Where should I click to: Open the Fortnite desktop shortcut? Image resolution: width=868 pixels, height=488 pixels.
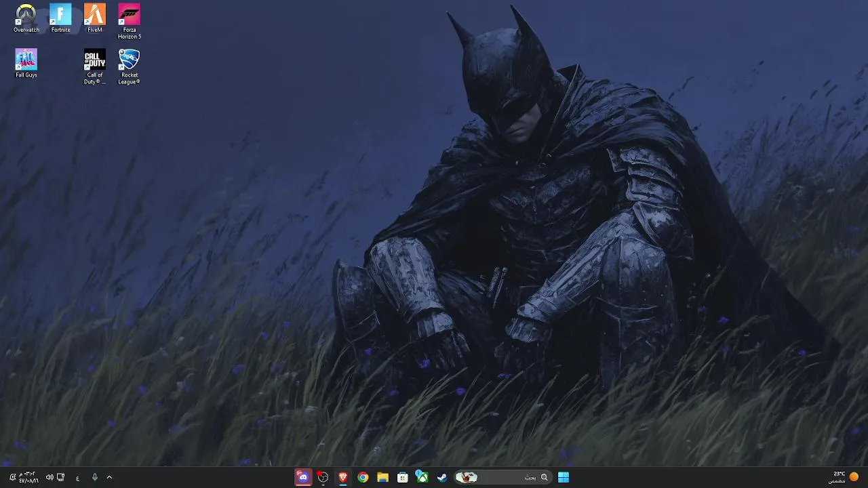pyautogui.click(x=60, y=18)
